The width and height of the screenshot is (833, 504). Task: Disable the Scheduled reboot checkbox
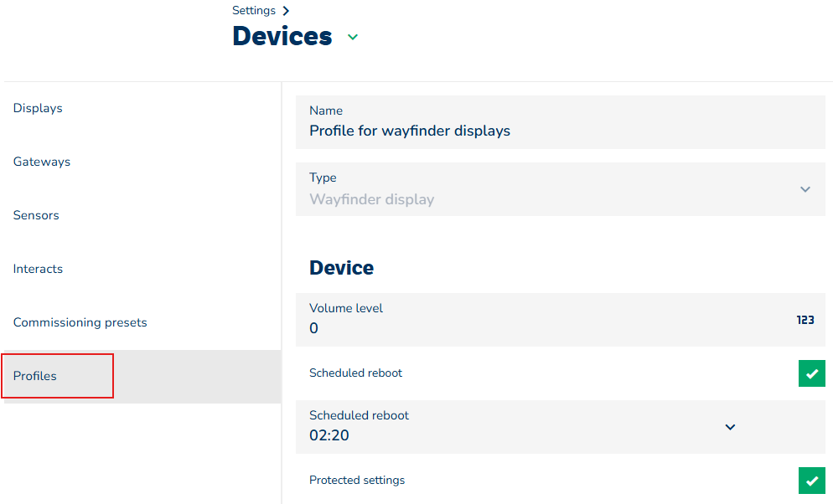[x=810, y=373]
